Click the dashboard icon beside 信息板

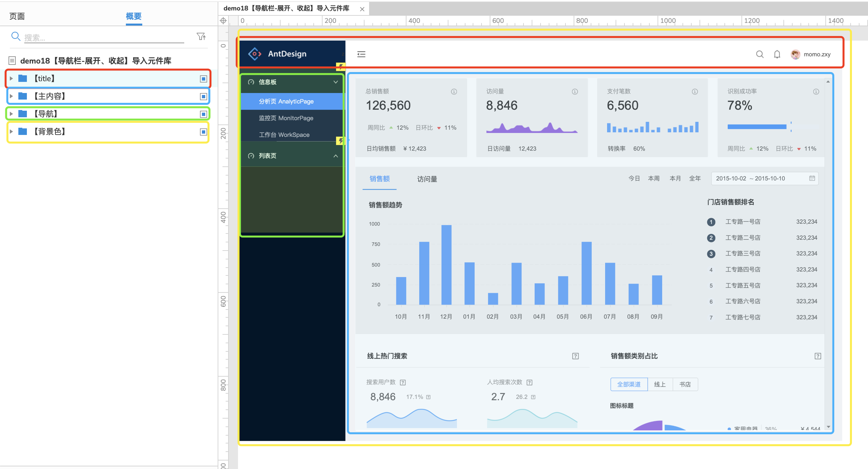click(251, 82)
